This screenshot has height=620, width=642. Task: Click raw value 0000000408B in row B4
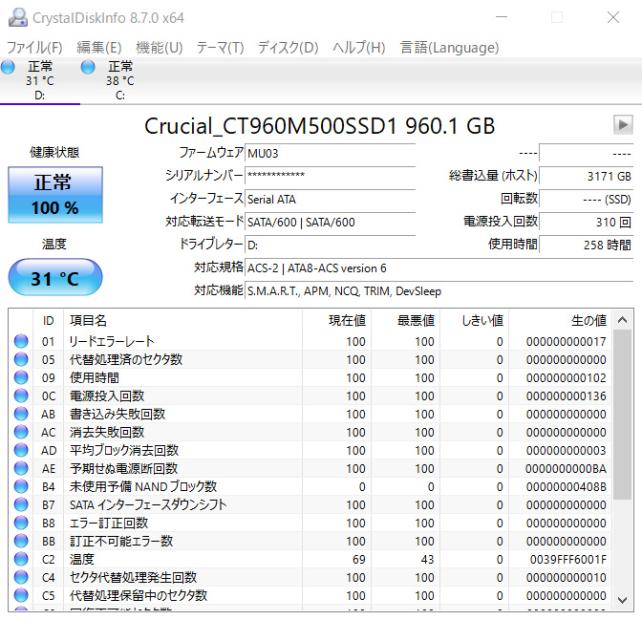click(566, 486)
